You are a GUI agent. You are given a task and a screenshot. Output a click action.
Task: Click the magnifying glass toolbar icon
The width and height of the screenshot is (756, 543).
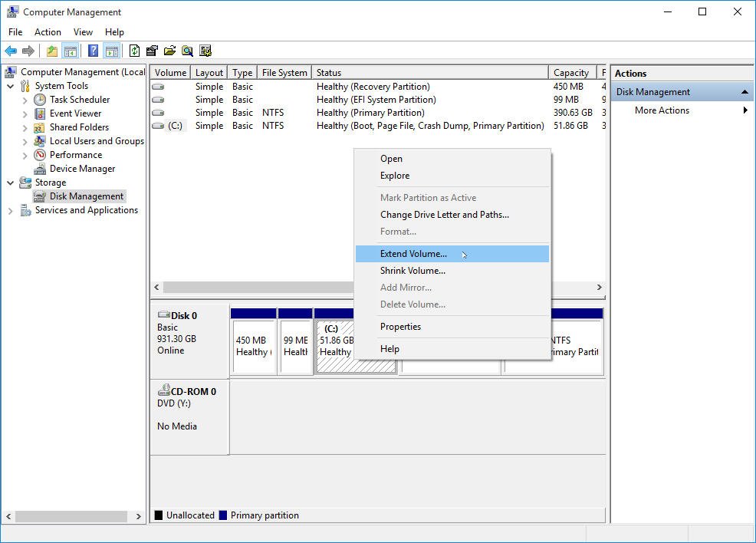pyautogui.click(x=187, y=51)
